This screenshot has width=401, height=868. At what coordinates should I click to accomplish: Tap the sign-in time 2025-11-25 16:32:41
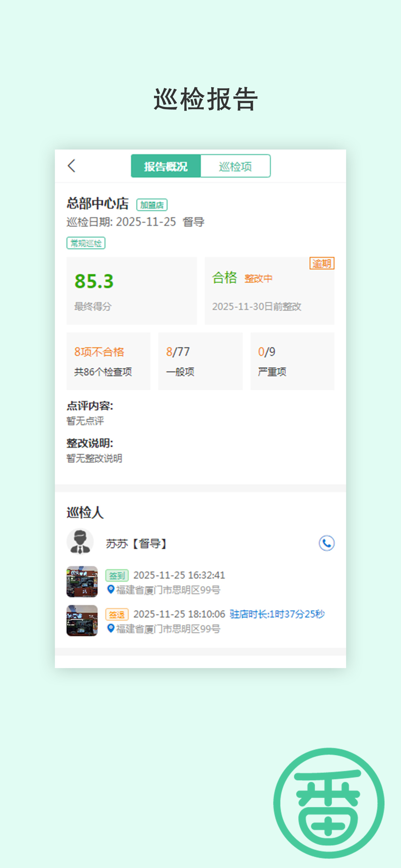click(179, 575)
